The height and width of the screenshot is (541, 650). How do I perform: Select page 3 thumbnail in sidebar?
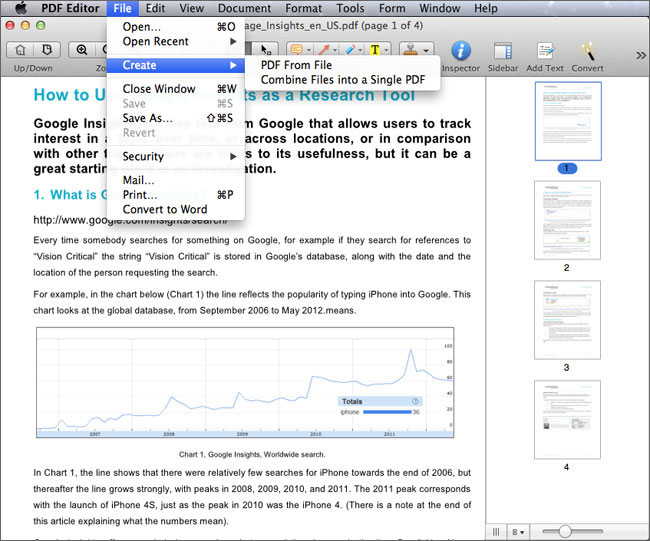[567, 320]
